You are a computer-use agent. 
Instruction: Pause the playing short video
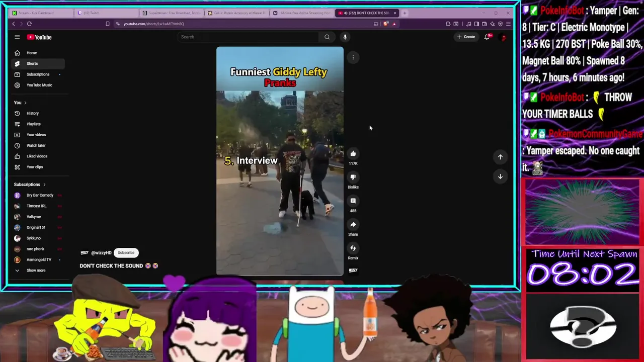[x=280, y=161]
